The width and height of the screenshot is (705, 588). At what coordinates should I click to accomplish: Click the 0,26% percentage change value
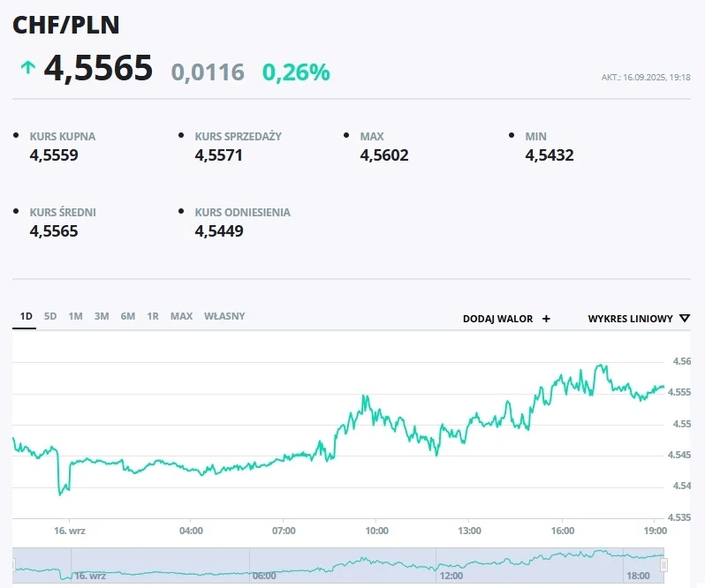coord(296,72)
